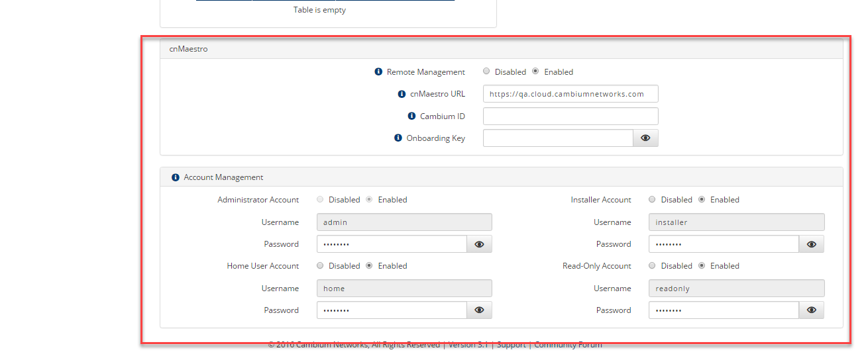Click the Remote Management info icon

(x=378, y=71)
